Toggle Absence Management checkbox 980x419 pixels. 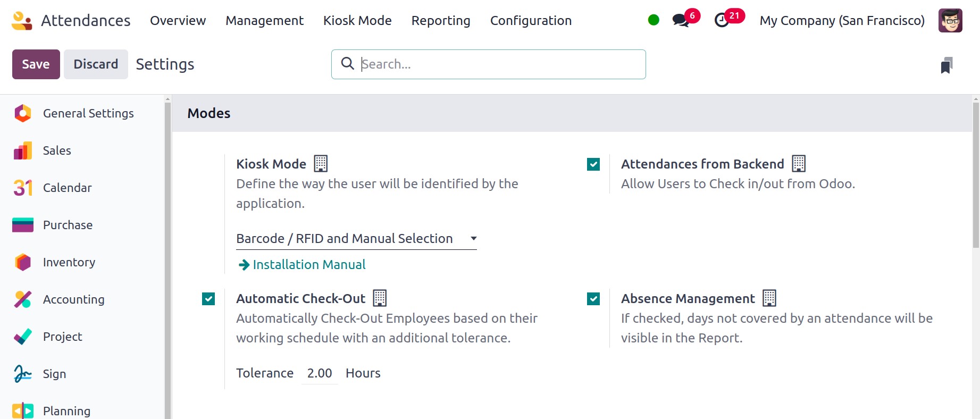(x=593, y=299)
